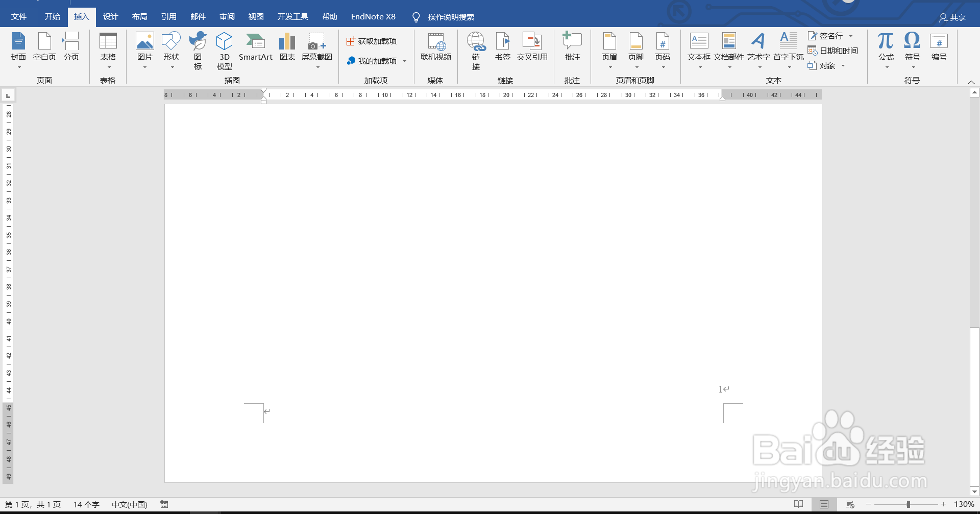Switch to Print Layout view
Viewport: 980px width, 514px height.
click(x=824, y=504)
